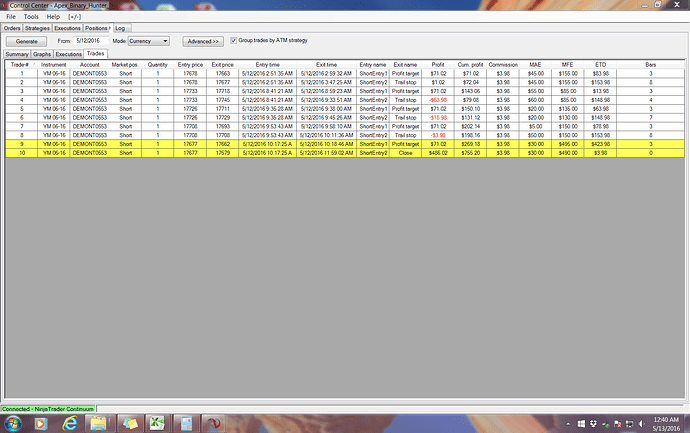
Task: Switch to the Positions tab
Action: 97,28
